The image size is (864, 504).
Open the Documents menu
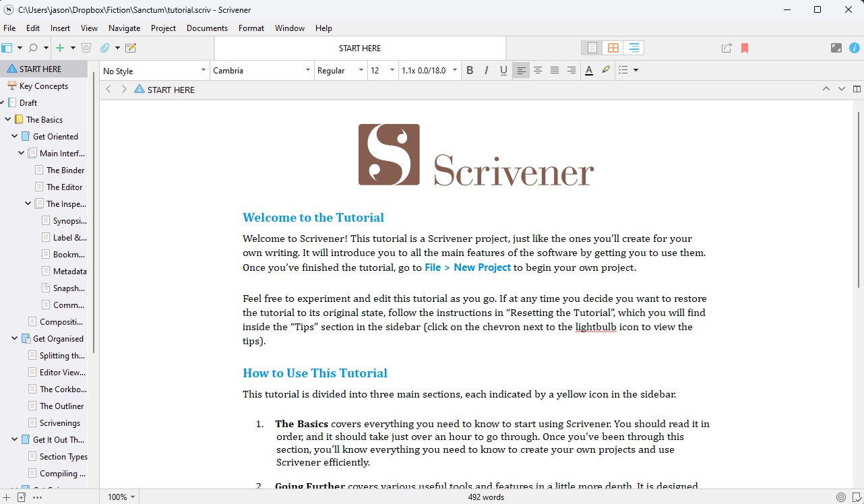pos(207,28)
